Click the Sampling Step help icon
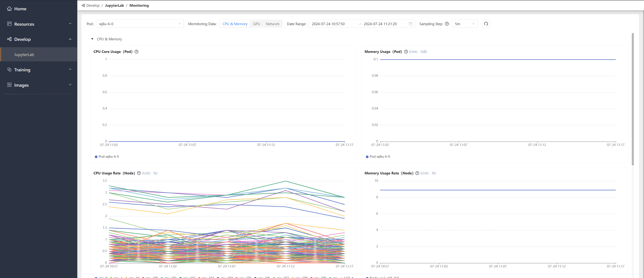 tap(447, 24)
